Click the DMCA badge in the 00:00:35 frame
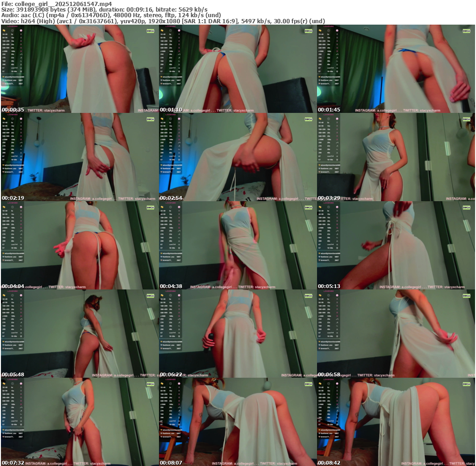 click(150, 31)
